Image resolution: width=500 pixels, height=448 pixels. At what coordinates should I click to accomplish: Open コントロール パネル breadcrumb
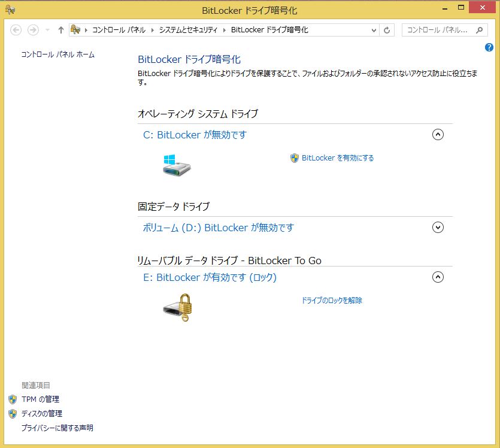119,30
